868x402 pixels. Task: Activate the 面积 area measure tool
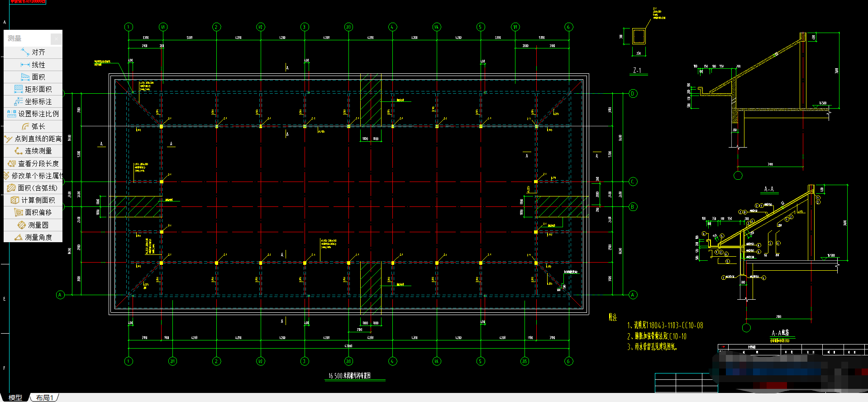click(x=33, y=77)
